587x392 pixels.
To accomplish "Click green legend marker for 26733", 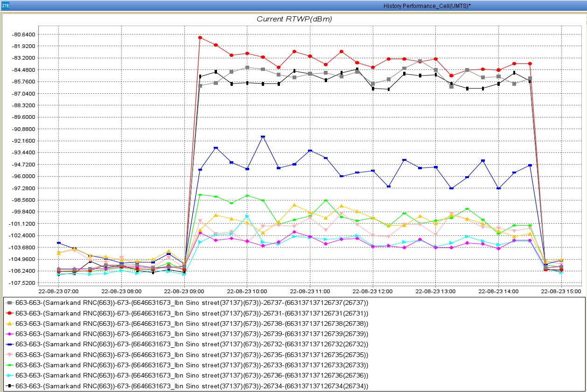I will click(x=10, y=365).
